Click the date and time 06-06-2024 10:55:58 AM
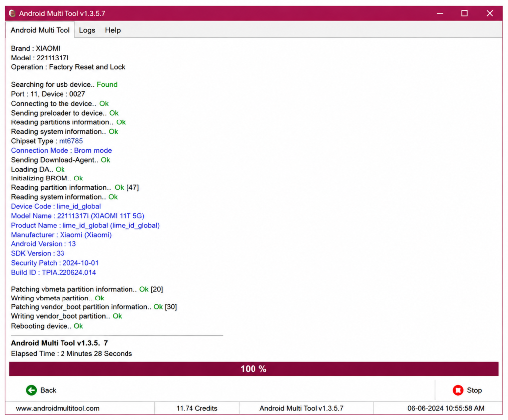 pyautogui.click(x=446, y=408)
